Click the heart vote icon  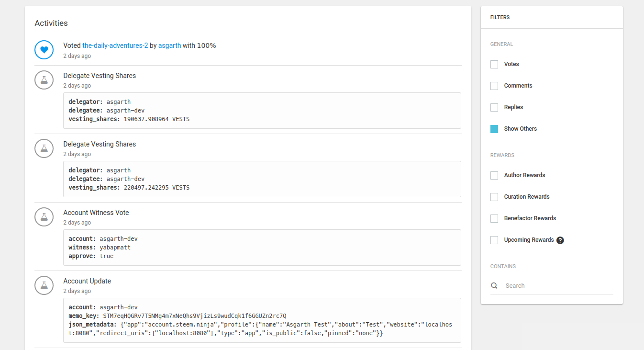(x=44, y=50)
